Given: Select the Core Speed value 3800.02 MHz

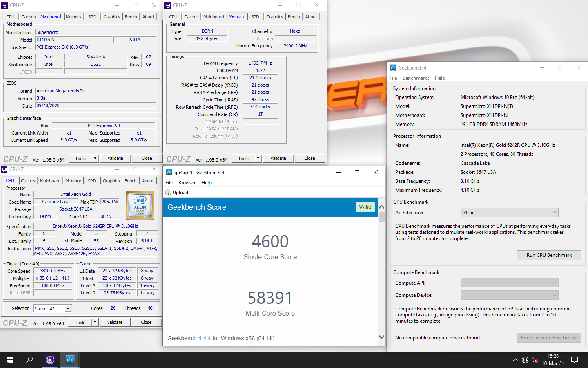Looking at the screenshot, I should (x=53, y=271).
